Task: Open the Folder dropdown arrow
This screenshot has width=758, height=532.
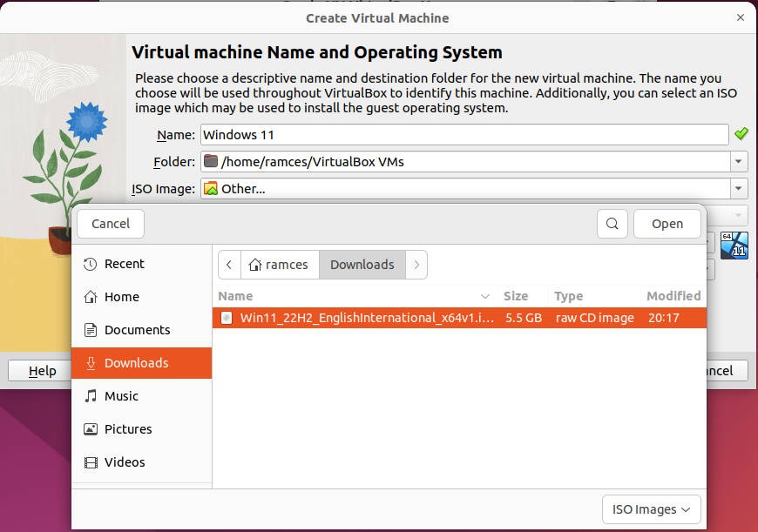Action: coord(738,161)
